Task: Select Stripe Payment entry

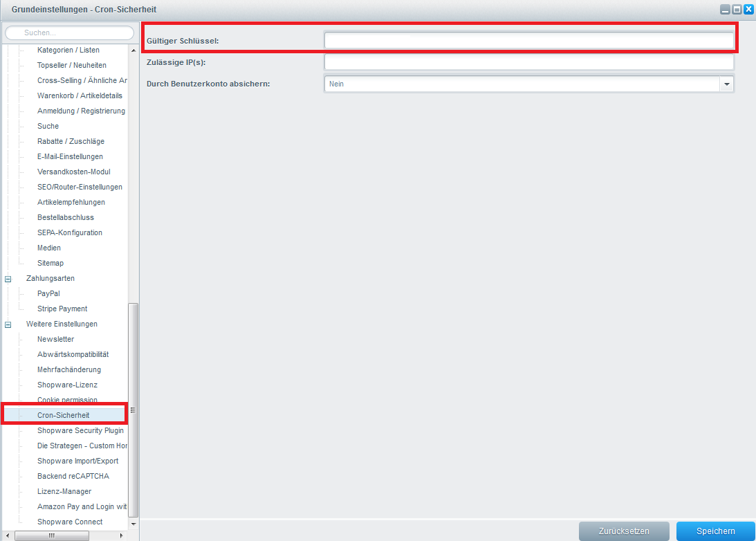Action: [62, 309]
